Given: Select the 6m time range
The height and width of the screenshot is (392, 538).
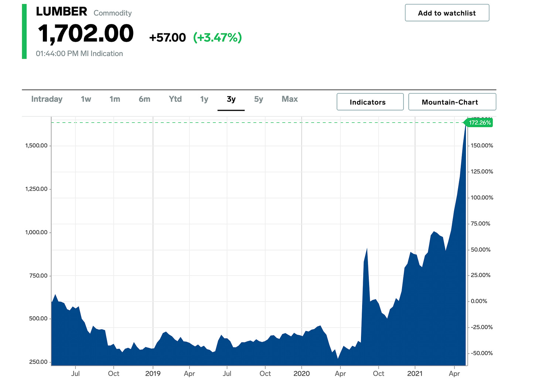Looking at the screenshot, I should pyautogui.click(x=144, y=99).
